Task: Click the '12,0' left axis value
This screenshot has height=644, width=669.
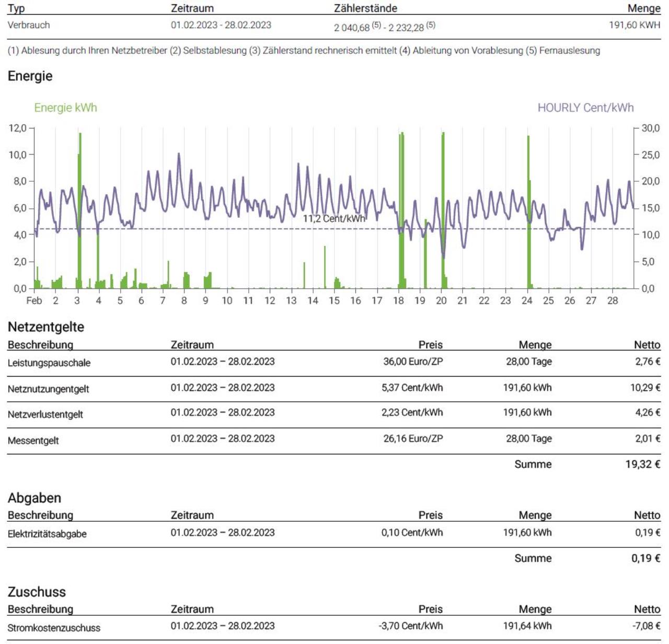Action: 17,128
